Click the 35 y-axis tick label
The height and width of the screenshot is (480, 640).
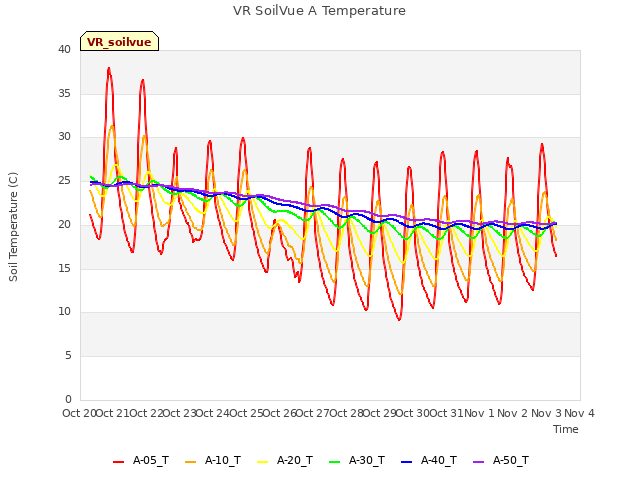[x=64, y=93]
